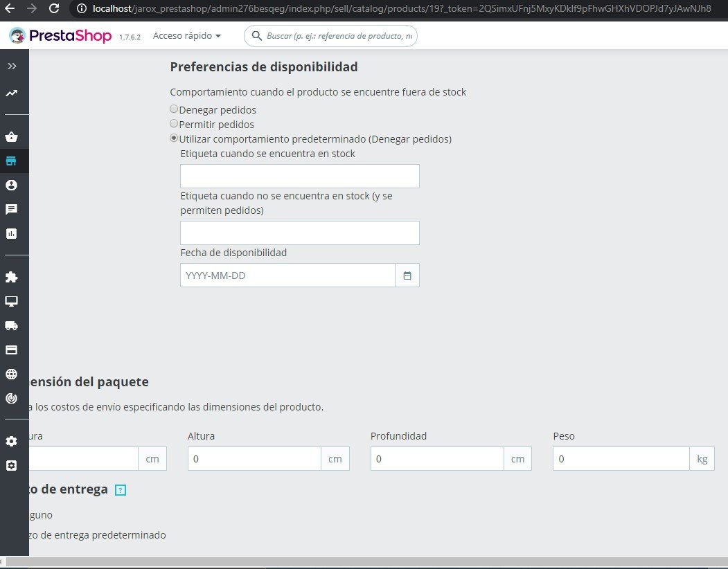The height and width of the screenshot is (569, 728).
Task: Open Modules puzzle piece icon
Action: [x=12, y=277]
